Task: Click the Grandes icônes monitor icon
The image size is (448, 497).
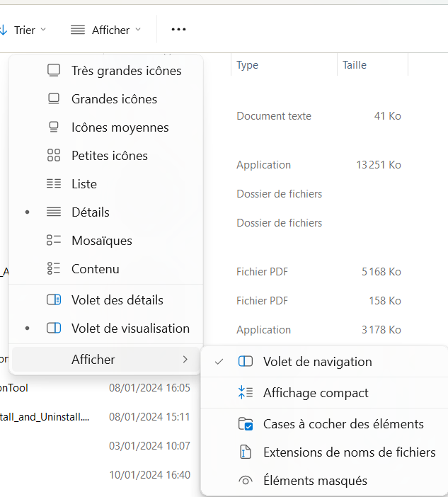Action: click(x=54, y=99)
